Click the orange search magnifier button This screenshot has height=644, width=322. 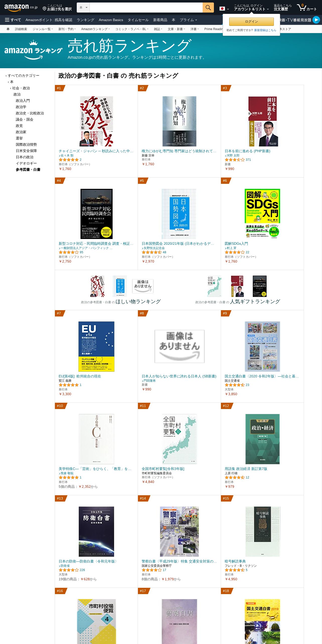[208, 8]
